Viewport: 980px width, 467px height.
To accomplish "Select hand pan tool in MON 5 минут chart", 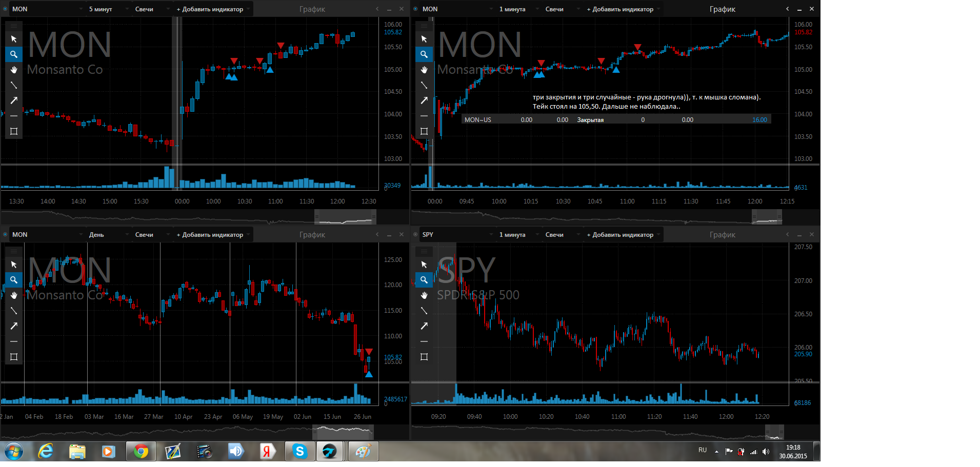I will coord(14,70).
